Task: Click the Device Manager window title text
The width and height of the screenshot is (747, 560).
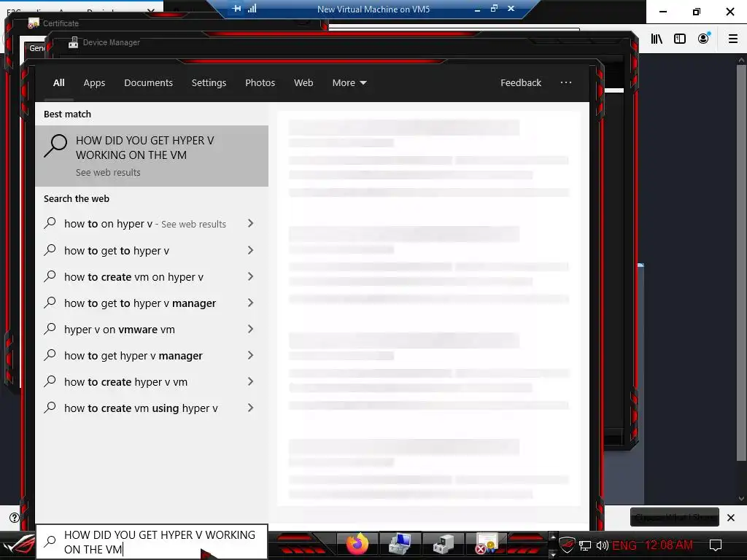Action: [112, 42]
